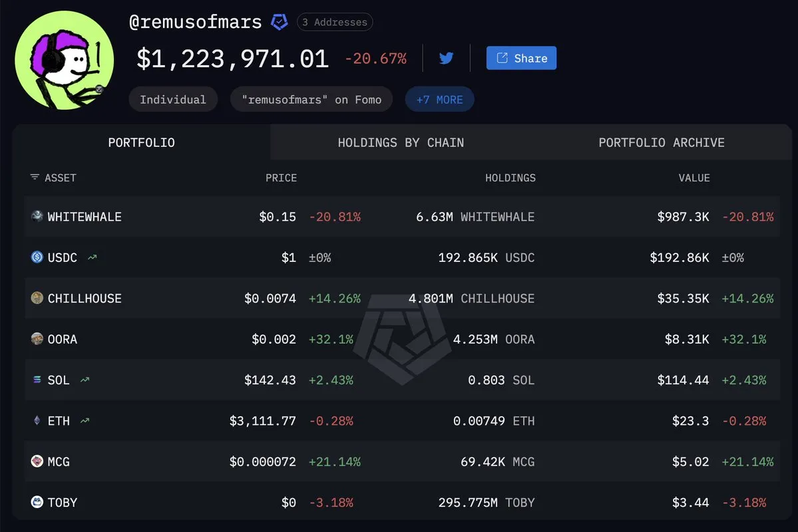Click the ETH diamond icon
This screenshot has width=798, height=532.
(37, 420)
